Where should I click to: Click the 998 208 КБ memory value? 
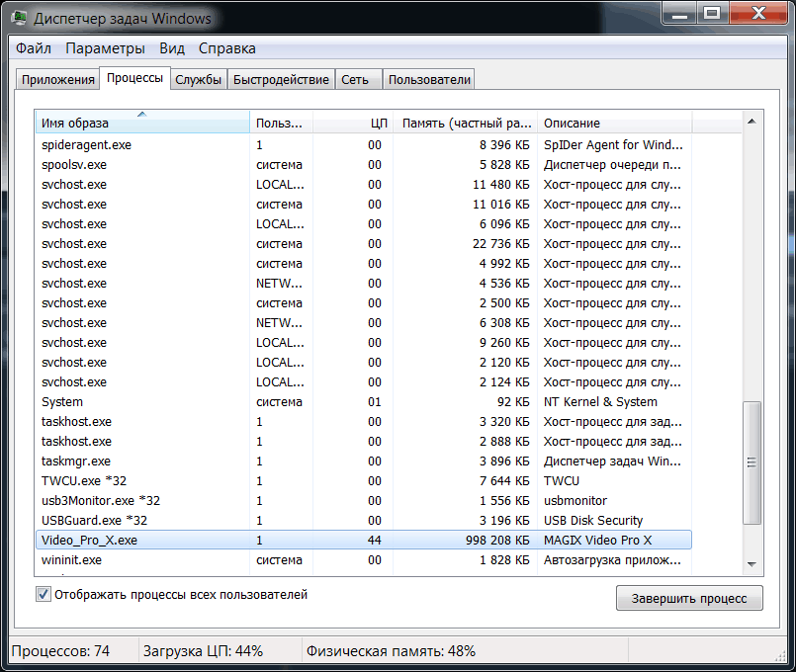click(497, 541)
